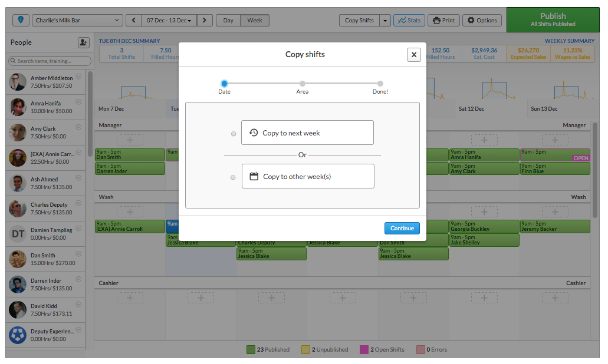Expand the Copy Shifts dropdown arrow

[x=385, y=21]
